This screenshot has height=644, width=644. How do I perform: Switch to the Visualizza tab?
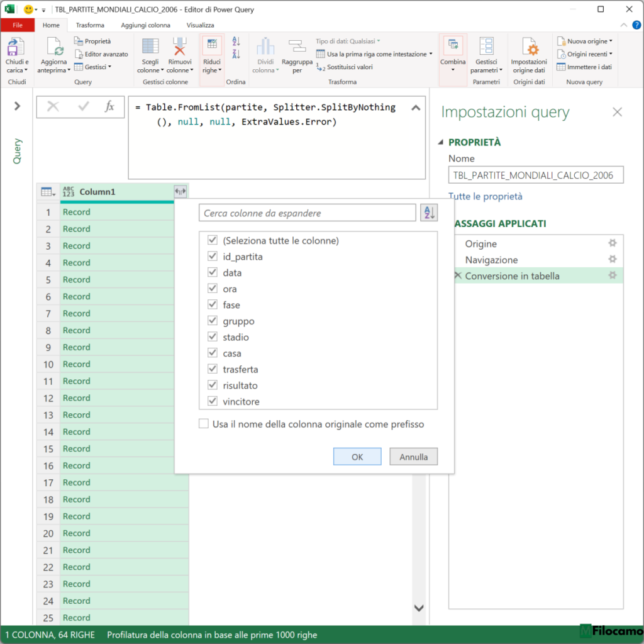point(200,25)
